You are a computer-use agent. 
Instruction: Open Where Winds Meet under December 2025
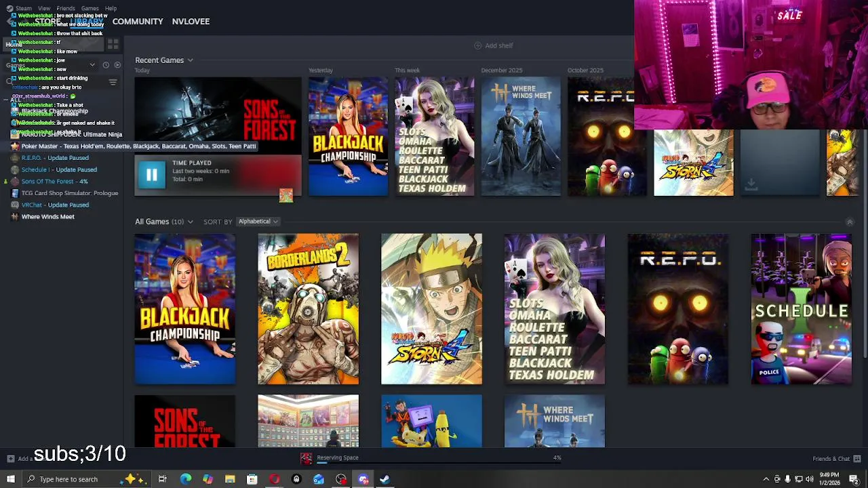[x=521, y=136]
